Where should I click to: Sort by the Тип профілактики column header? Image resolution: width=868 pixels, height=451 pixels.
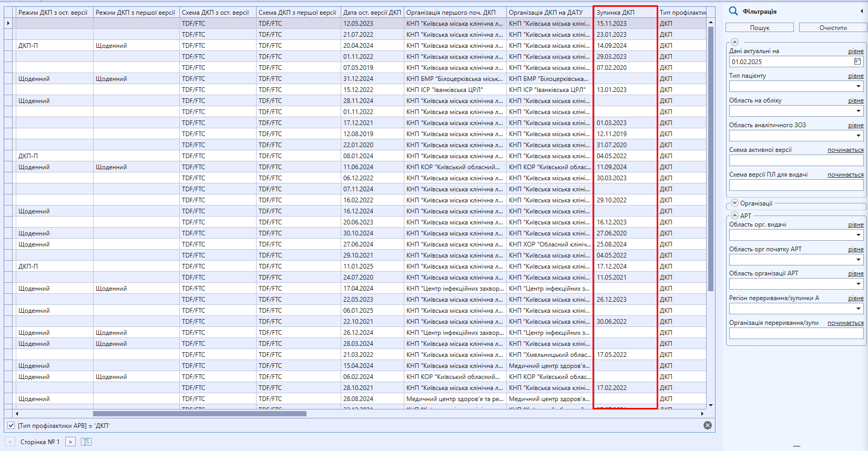[x=682, y=12]
